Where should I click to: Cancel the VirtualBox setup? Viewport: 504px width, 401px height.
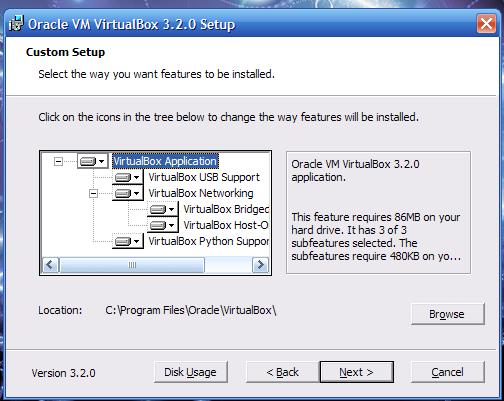(448, 372)
